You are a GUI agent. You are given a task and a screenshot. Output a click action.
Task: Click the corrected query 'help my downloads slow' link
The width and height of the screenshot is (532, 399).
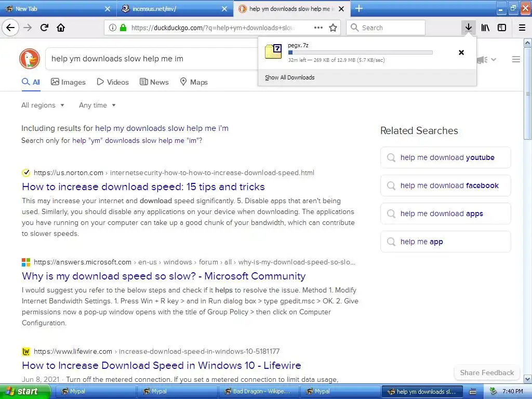coord(162,128)
